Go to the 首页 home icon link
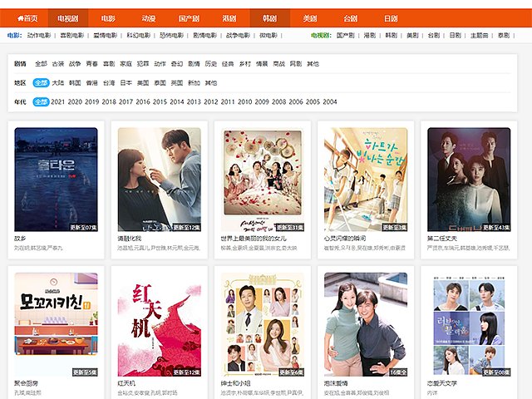This screenshot has height=399, width=532. [x=27, y=18]
